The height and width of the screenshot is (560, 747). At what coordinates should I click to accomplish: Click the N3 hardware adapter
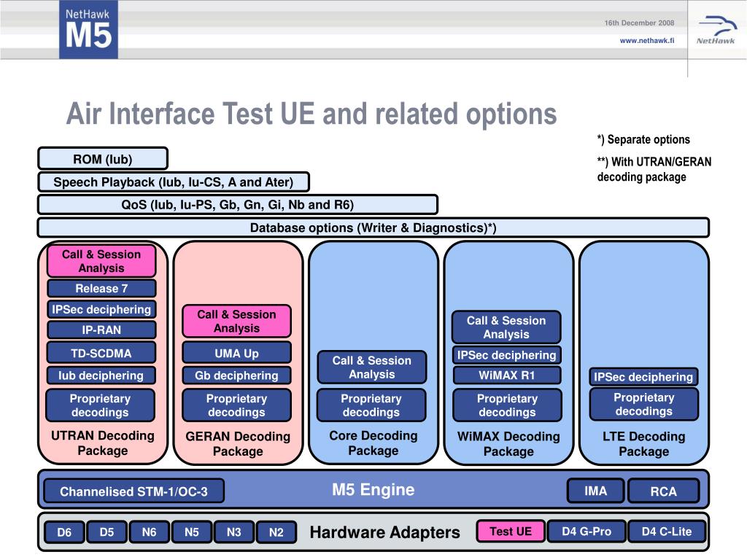[x=234, y=532]
